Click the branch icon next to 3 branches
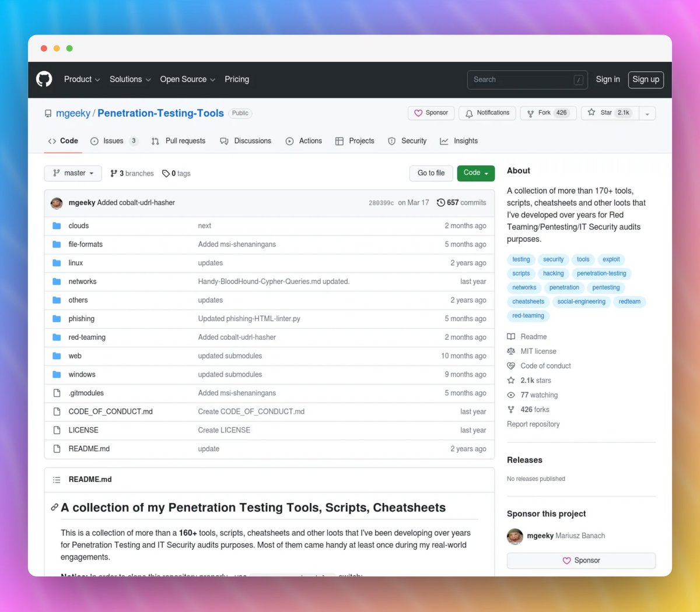The image size is (700, 612). 113,173
